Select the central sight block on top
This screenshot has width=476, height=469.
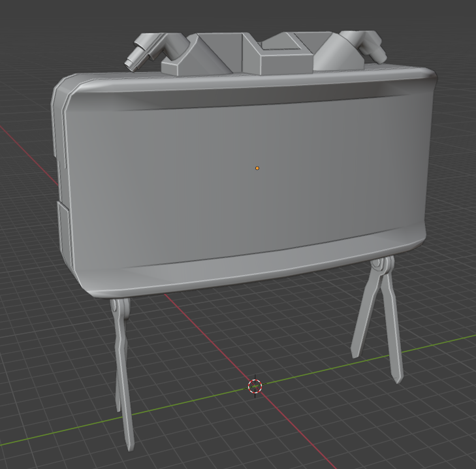(278, 54)
